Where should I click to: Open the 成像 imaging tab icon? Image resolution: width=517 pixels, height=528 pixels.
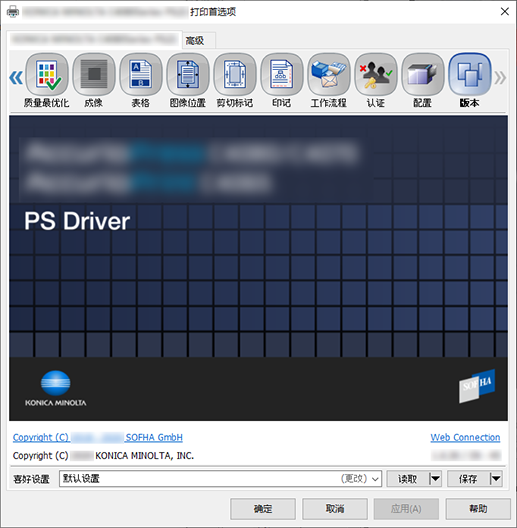[x=94, y=75]
